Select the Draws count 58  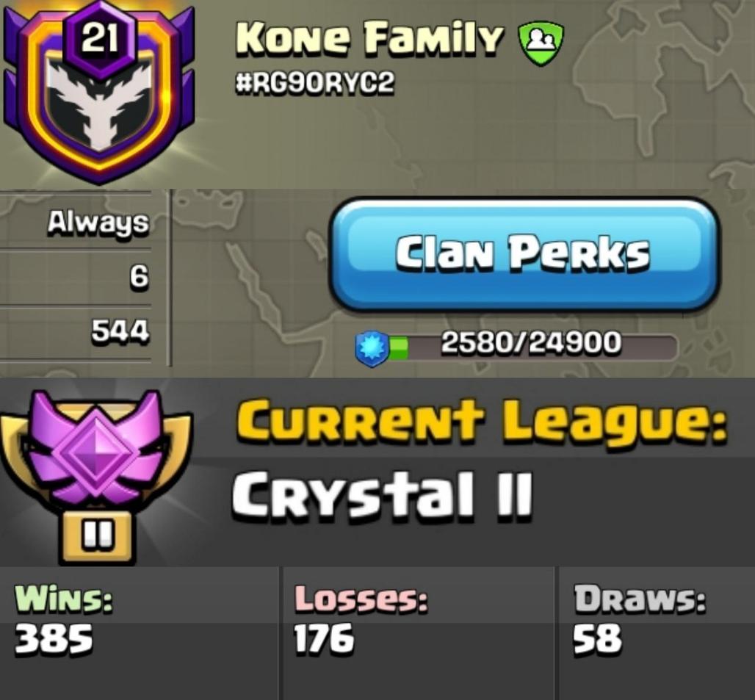click(597, 639)
